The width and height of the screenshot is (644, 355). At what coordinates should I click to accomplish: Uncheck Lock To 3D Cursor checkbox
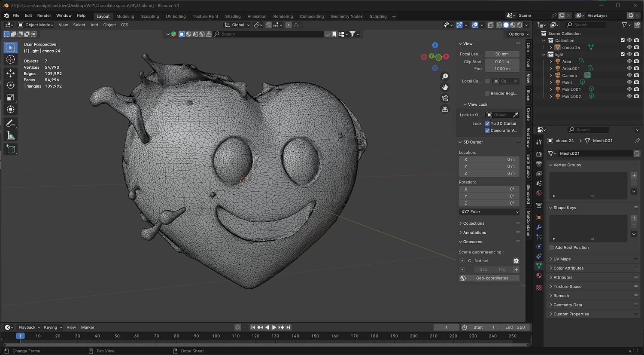click(x=487, y=123)
